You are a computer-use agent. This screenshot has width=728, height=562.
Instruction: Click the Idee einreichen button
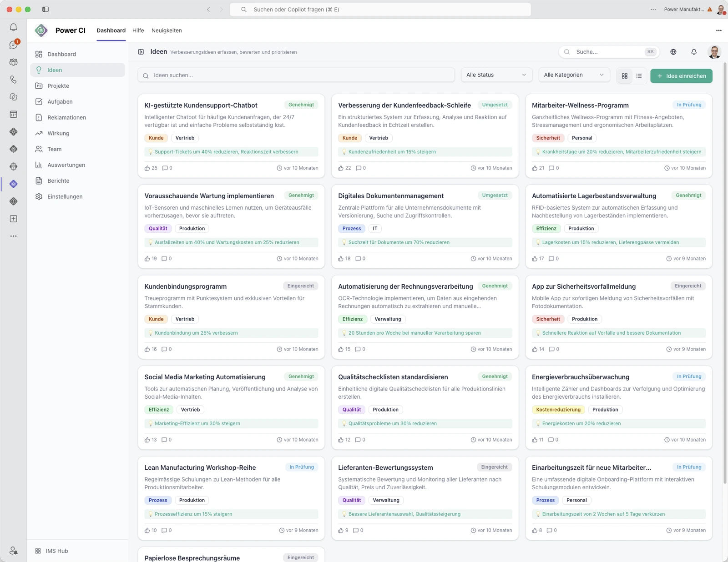coord(681,76)
